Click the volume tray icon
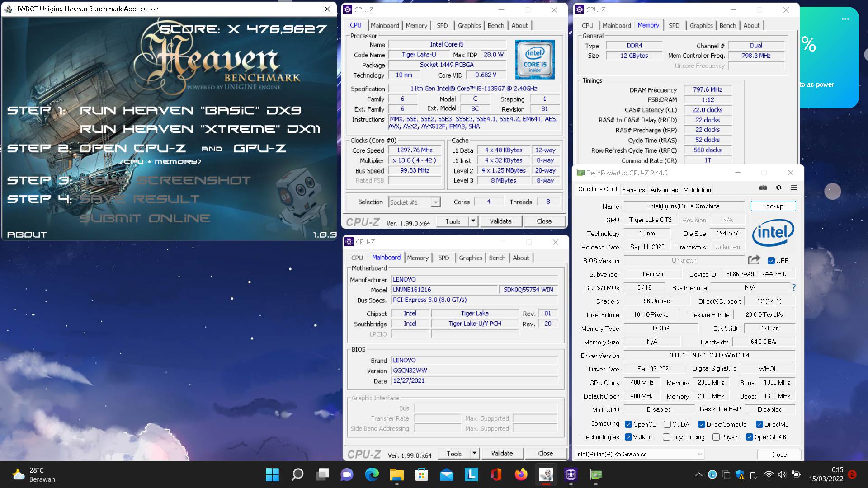This screenshot has height=488, width=868. pos(782,474)
